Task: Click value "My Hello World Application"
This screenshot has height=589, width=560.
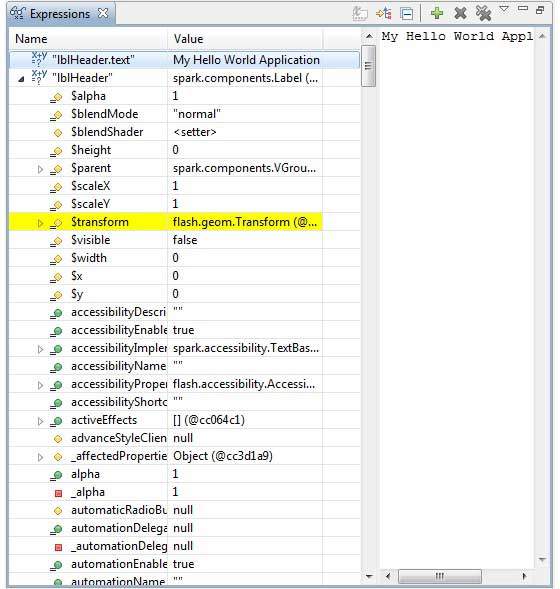Action: [x=246, y=60]
